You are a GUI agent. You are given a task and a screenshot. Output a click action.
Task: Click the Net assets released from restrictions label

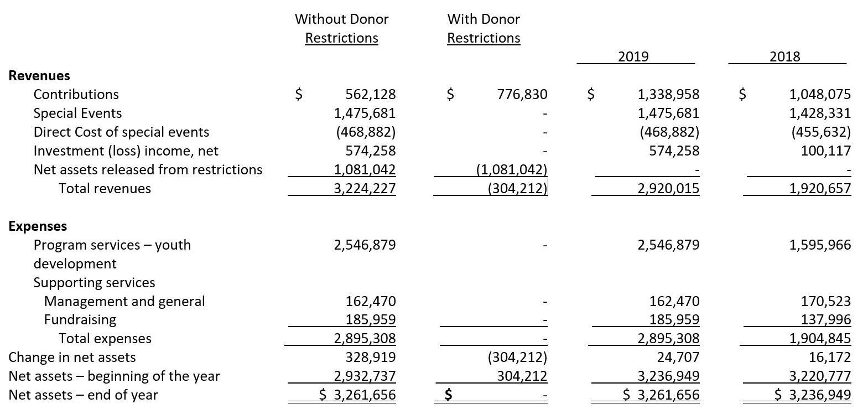(148, 169)
